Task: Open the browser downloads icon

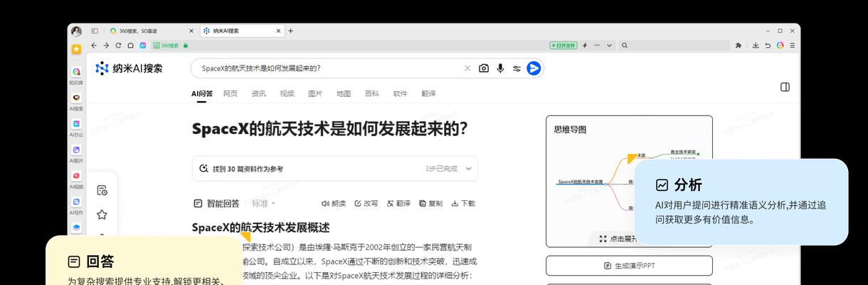Action: 755,45
